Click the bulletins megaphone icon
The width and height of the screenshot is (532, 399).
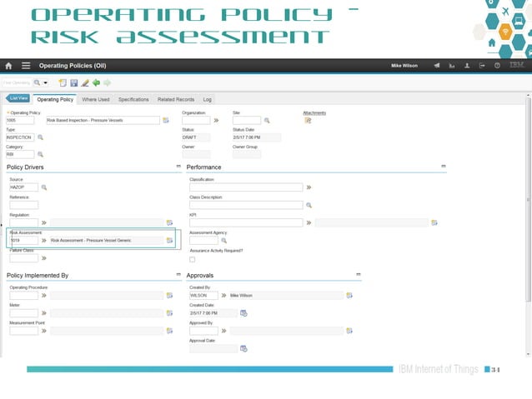coord(437,66)
